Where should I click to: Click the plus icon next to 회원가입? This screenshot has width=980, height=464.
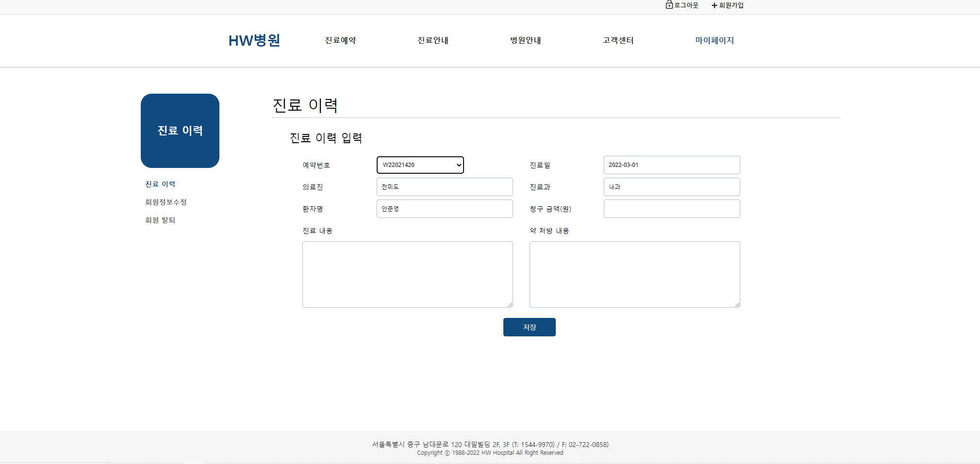[x=713, y=5]
